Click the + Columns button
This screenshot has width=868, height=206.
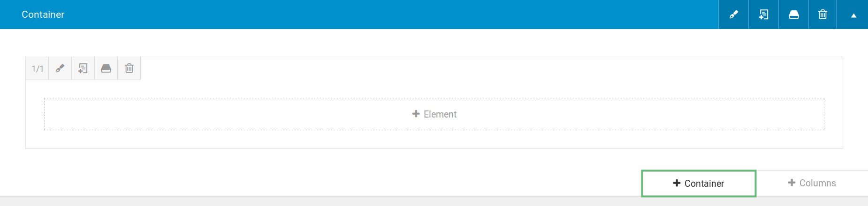[812, 183]
